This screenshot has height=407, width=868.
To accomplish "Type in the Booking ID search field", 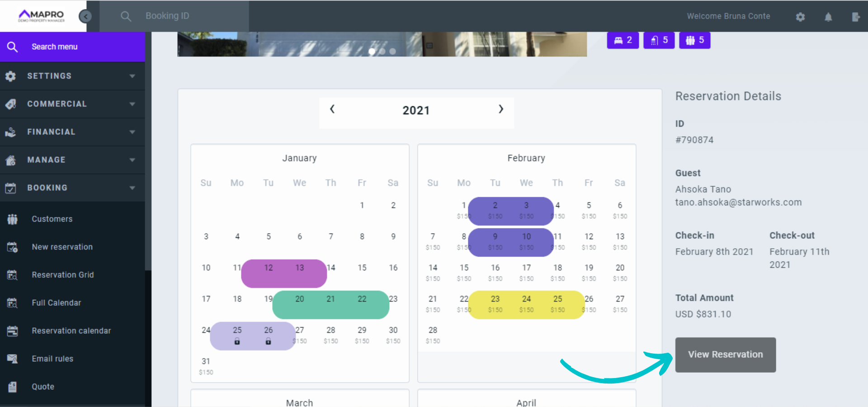I will point(181,16).
